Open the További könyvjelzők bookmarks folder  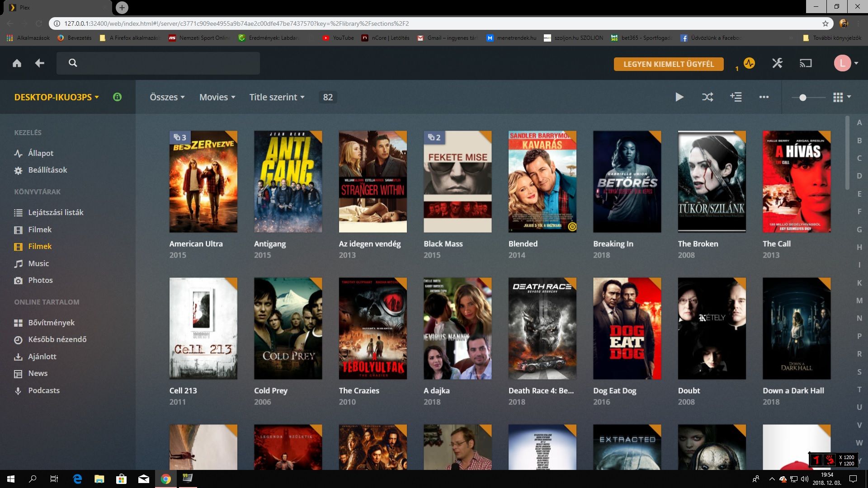[832, 38]
